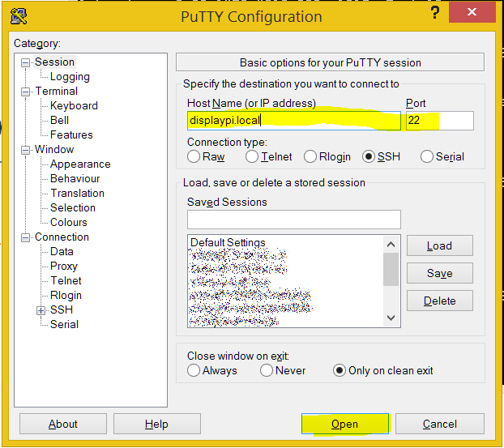This screenshot has width=504, height=448.
Task: Open the Data settings category
Action: click(x=62, y=252)
